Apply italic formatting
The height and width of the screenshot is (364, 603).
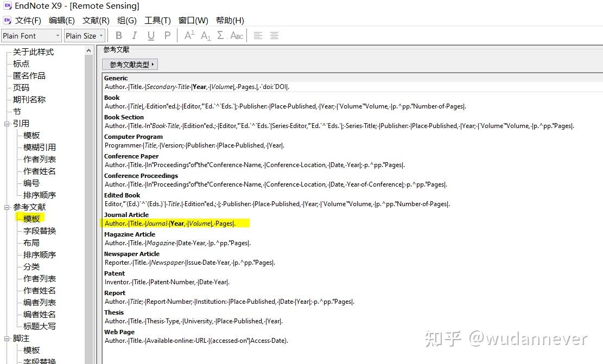tap(134, 35)
